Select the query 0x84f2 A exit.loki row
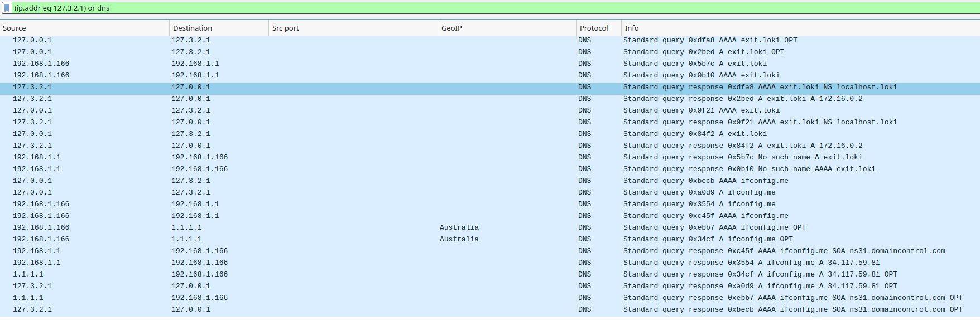 coord(490,134)
